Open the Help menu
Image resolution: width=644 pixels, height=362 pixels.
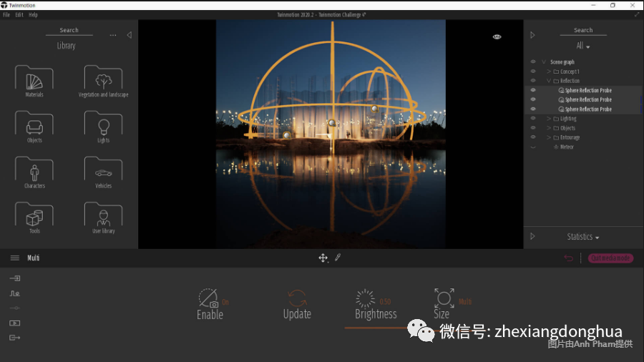point(33,15)
